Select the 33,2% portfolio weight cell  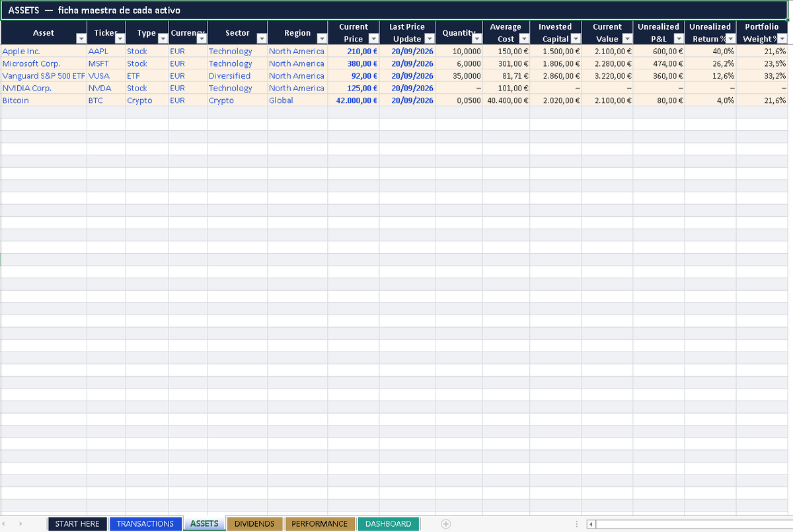tap(762, 75)
